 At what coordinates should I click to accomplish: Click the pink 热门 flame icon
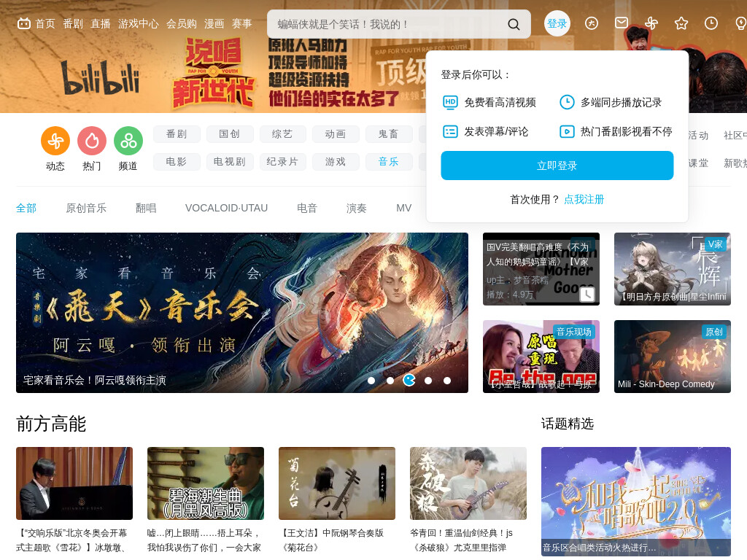(92, 141)
